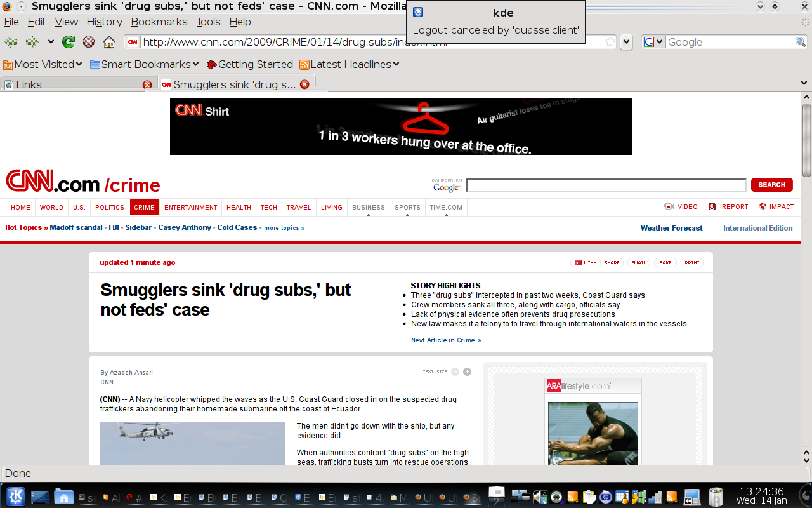The height and width of the screenshot is (508, 812).
Task: Open the Google search engine selector dropdown
Action: coord(653,42)
